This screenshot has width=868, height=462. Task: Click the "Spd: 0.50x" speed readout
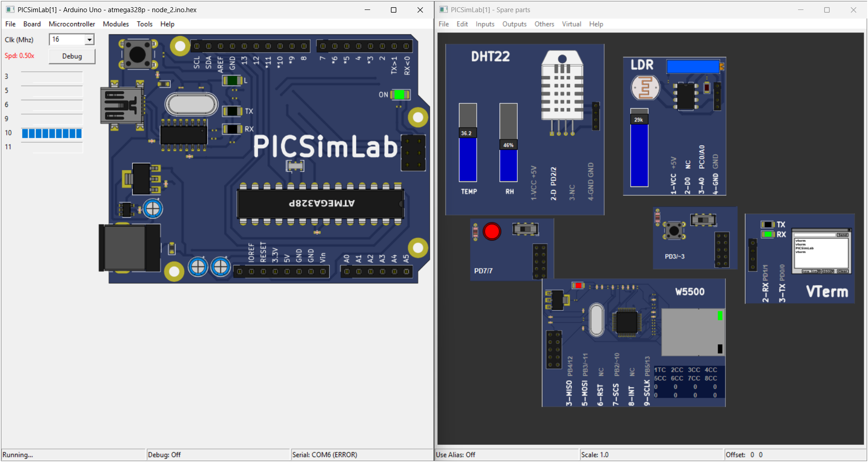click(x=19, y=55)
